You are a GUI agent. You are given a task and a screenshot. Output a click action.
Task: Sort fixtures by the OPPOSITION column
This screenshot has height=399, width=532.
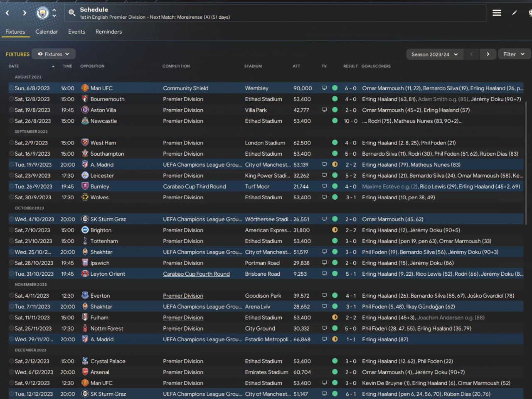coord(92,66)
